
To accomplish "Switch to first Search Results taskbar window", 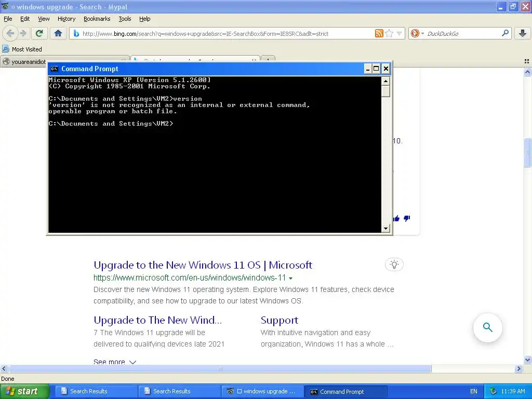I will click(97, 391).
